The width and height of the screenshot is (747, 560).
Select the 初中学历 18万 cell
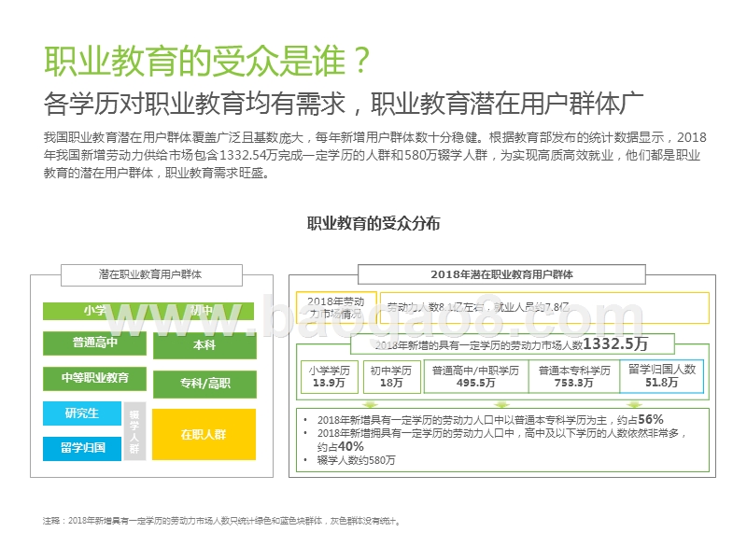click(x=391, y=377)
